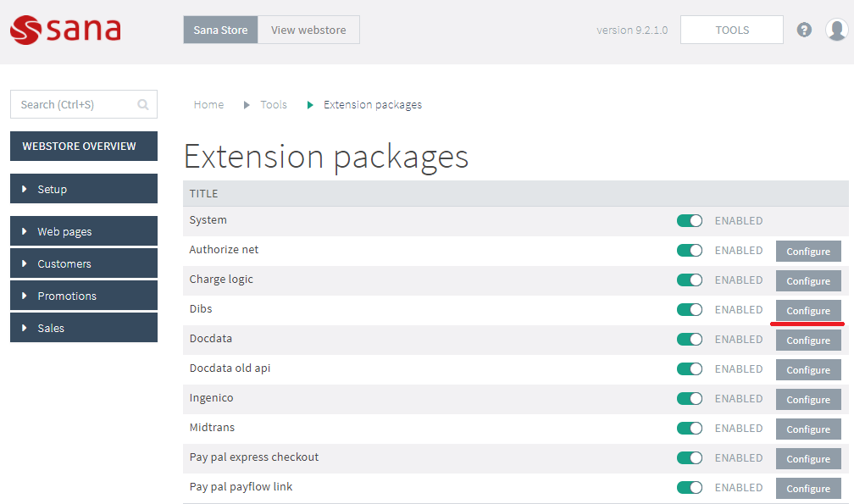
Task: Click the Extension packages breadcrumb
Action: pos(373,104)
